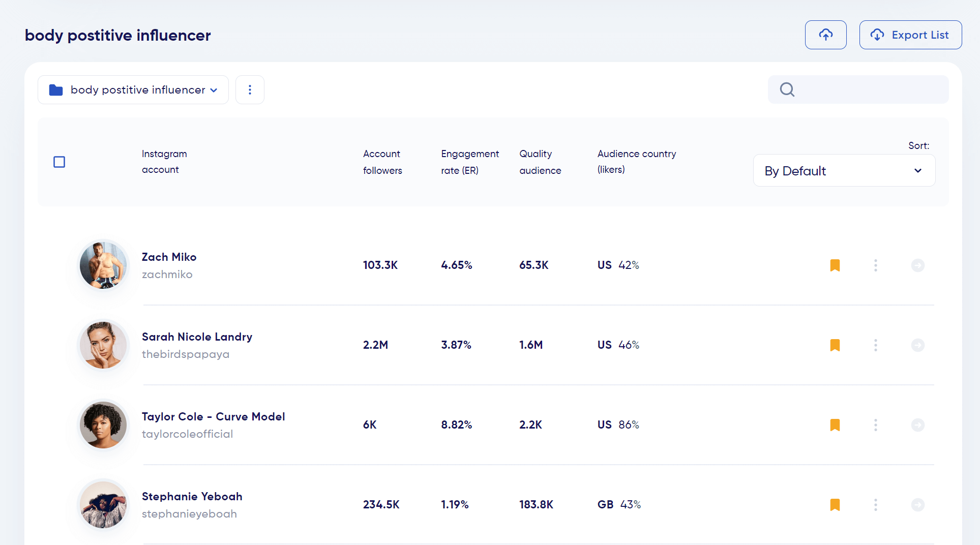
Task: Open thebirdspapaya account link
Action: pos(186,354)
